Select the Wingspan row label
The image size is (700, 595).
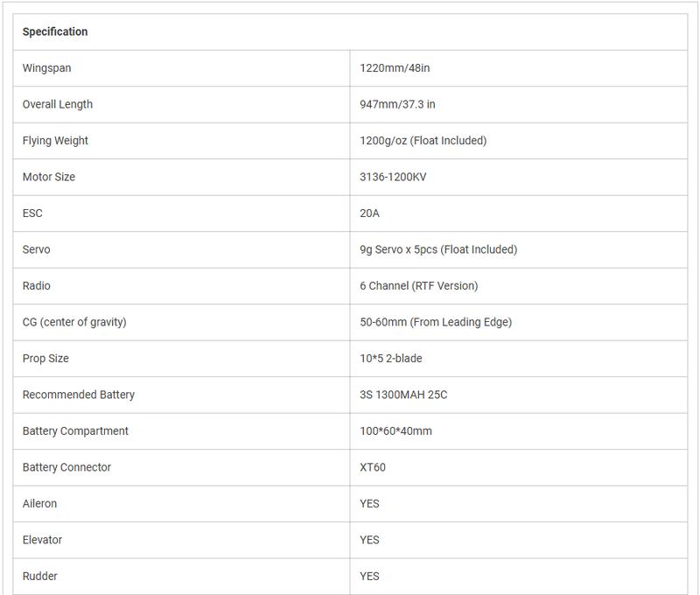[x=47, y=67]
